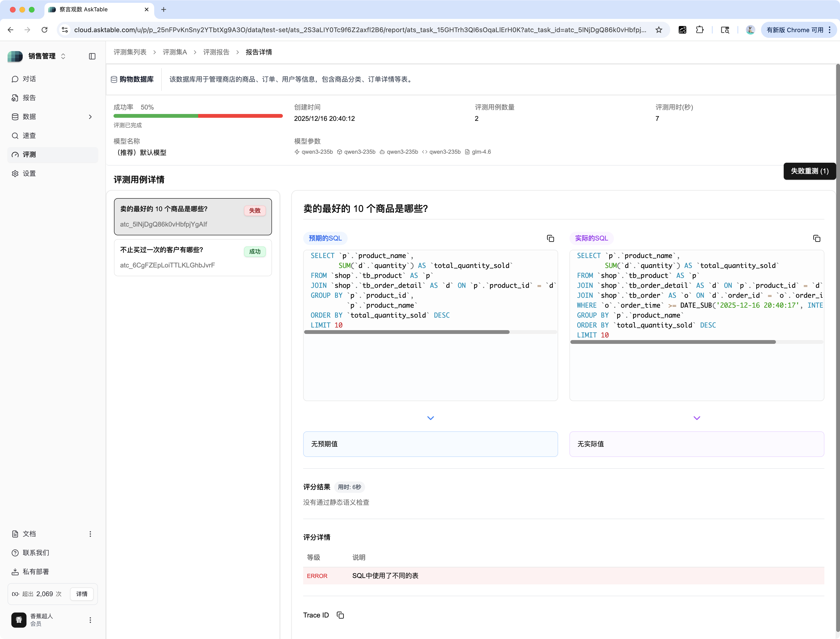Bookmark this page with star icon
The image size is (840, 639).
(659, 30)
